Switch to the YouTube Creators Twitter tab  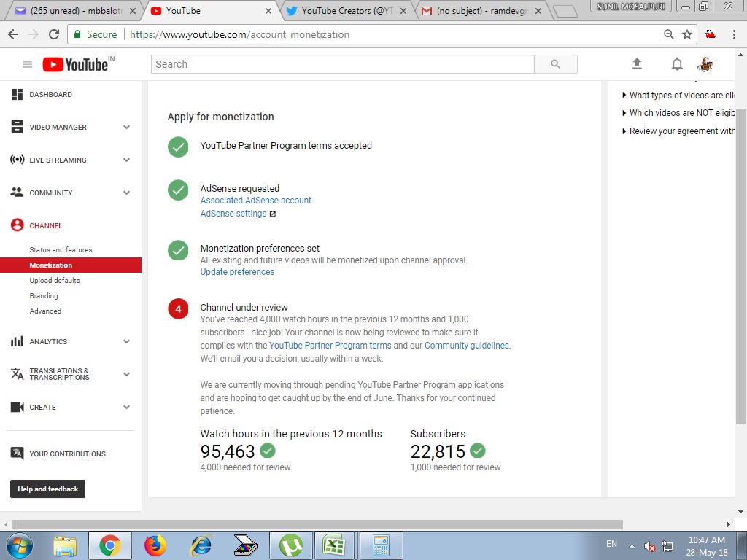pos(348,10)
